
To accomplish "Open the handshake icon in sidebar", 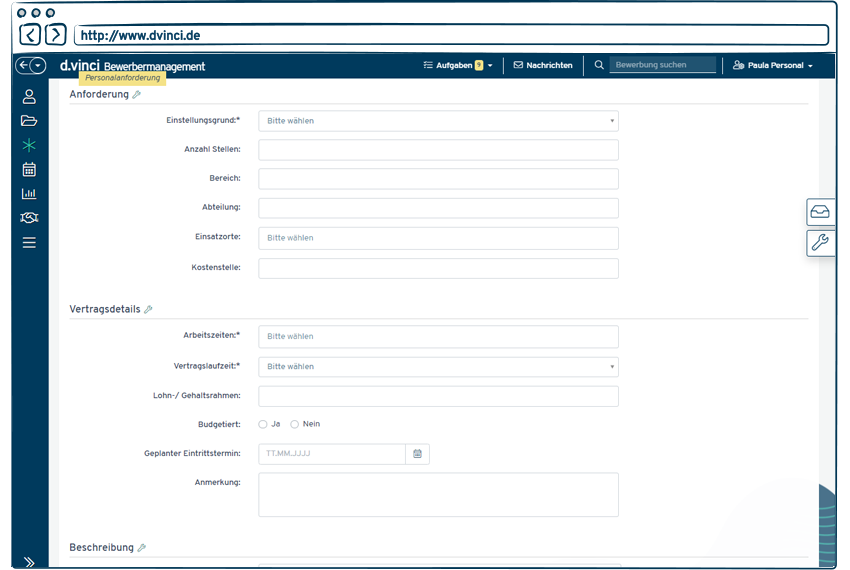I will [x=29, y=217].
